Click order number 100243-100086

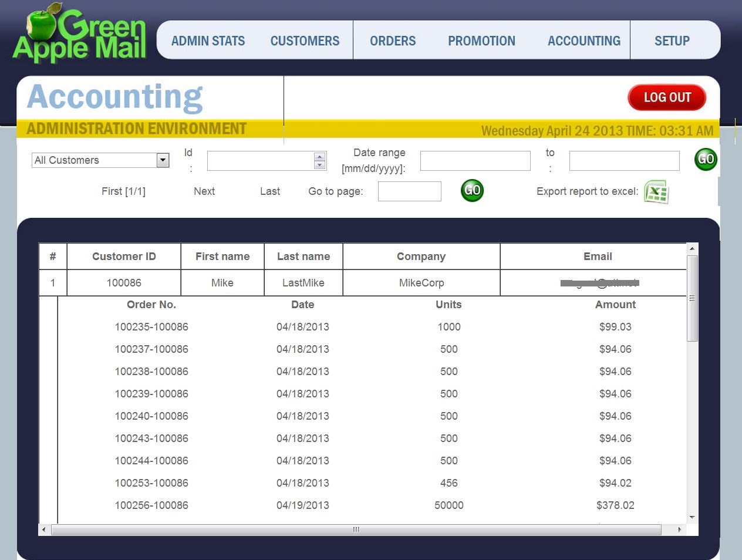pyautogui.click(x=151, y=438)
